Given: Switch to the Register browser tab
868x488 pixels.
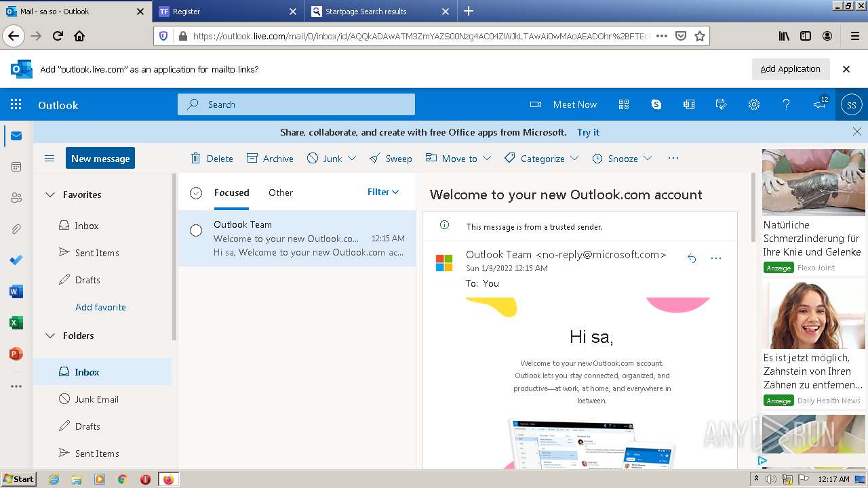Looking at the screenshot, I should point(228,12).
